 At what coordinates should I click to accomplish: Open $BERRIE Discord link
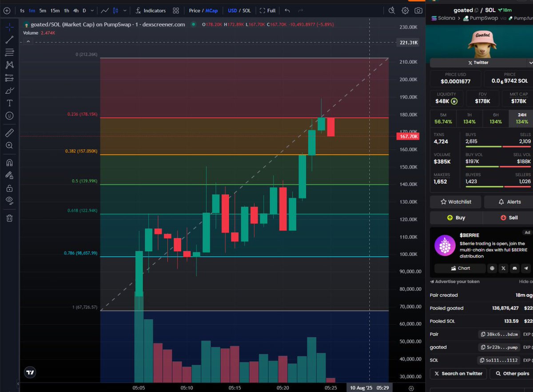pos(514,268)
